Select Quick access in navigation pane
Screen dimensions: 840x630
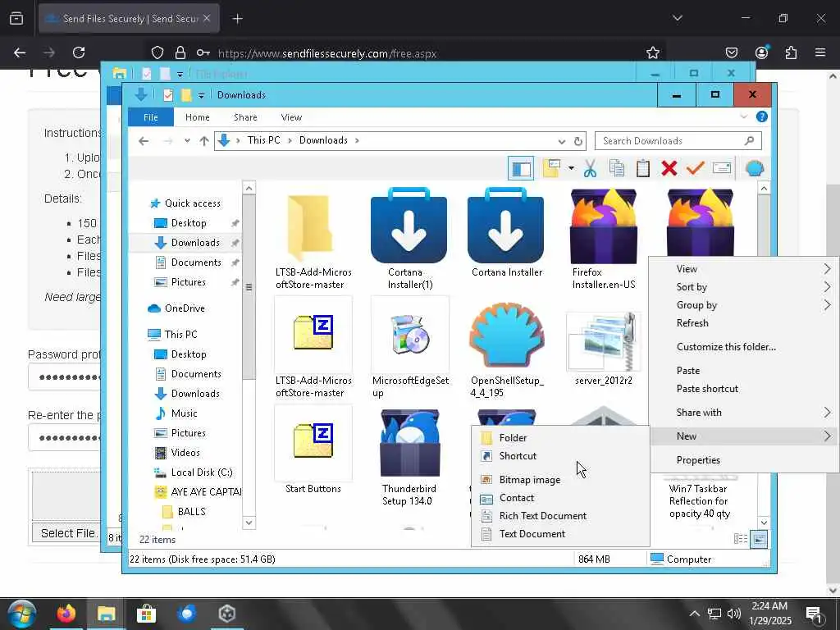click(185, 203)
